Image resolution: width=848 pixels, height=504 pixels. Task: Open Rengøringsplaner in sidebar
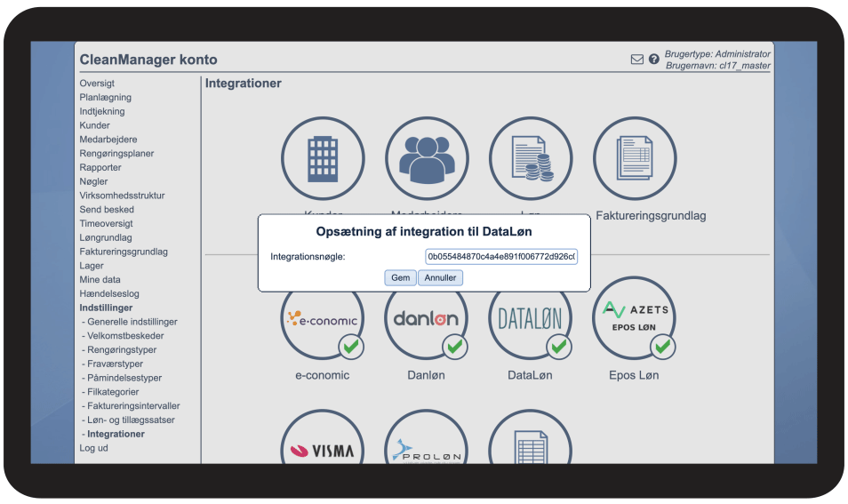tap(116, 154)
